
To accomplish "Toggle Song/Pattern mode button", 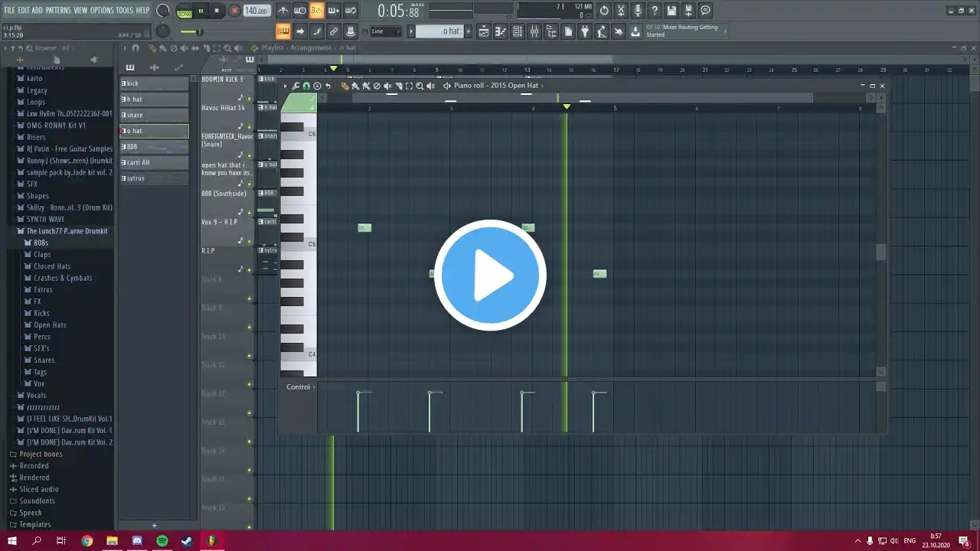I will [185, 11].
